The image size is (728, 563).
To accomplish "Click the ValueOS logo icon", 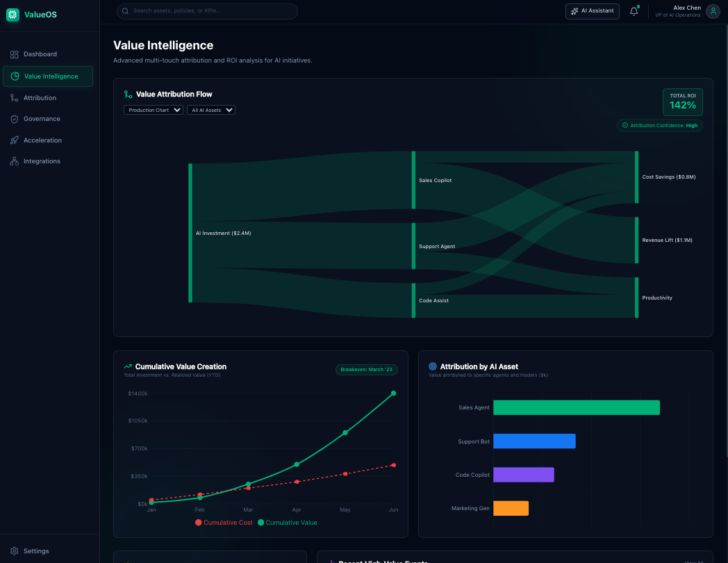I will tap(12, 14).
